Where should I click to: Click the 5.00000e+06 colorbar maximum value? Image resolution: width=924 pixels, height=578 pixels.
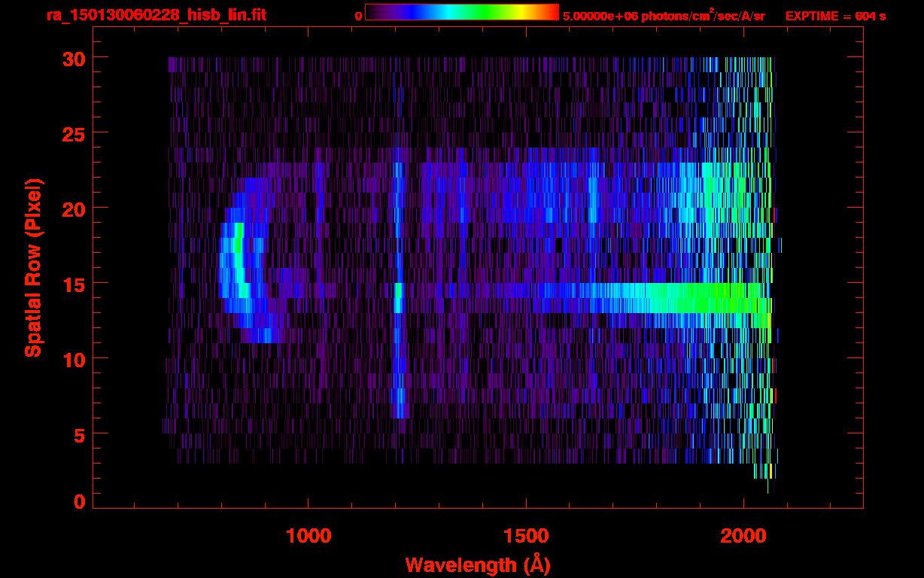coord(598,16)
